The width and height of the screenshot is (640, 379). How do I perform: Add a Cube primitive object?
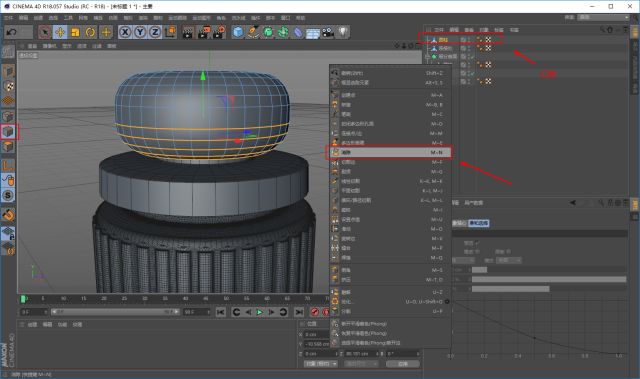pyautogui.click(x=238, y=32)
